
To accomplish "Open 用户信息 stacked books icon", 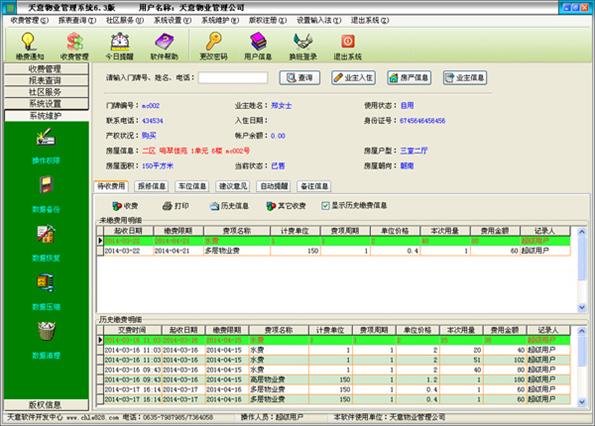I will click(x=258, y=46).
